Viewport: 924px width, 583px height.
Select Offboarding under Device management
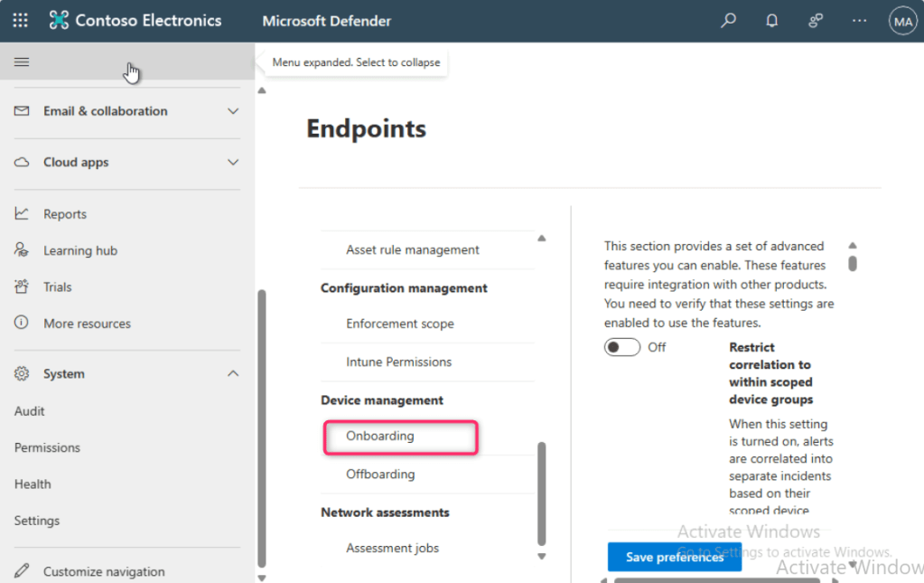pyautogui.click(x=380, y=474)
